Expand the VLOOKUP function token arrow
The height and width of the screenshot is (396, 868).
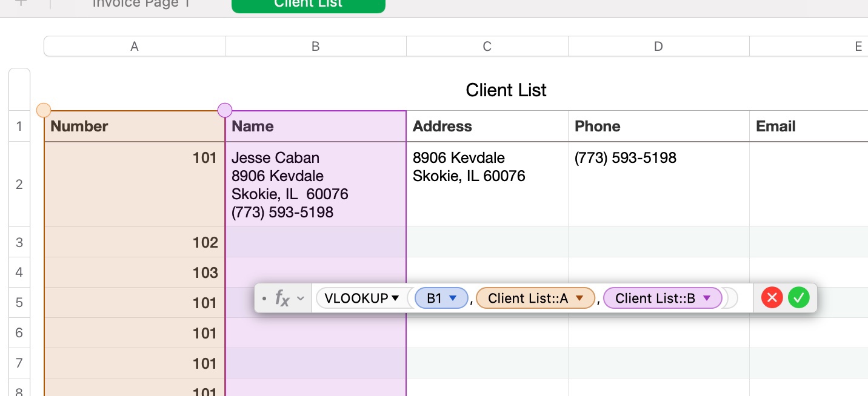tap(395, 298)
